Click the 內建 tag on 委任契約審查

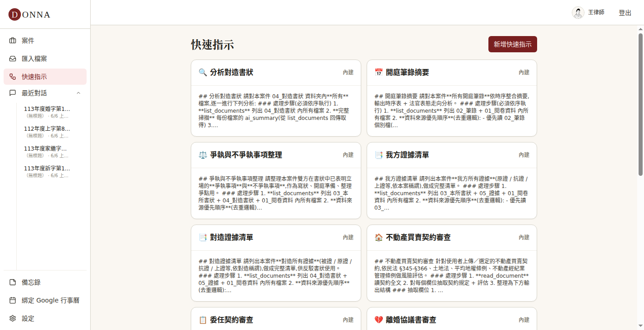(348, 320)
